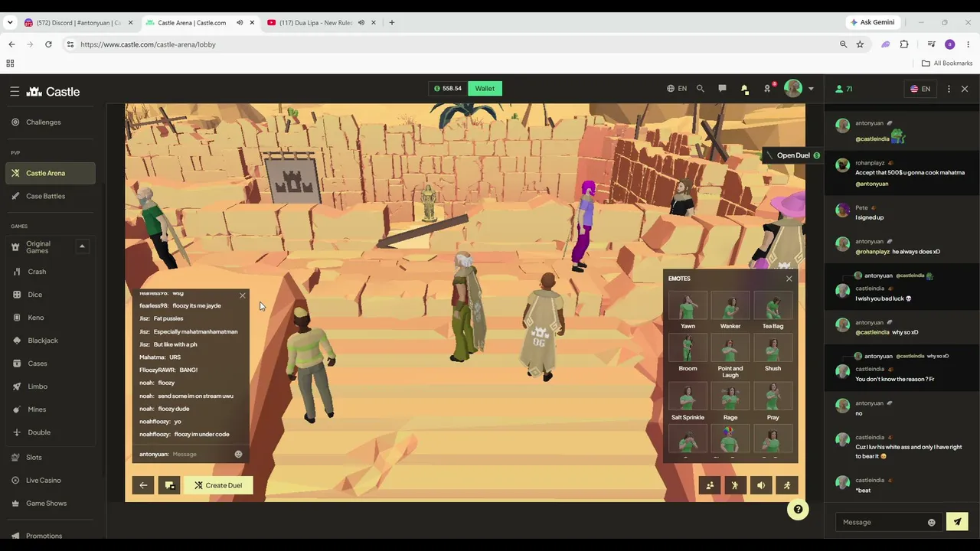
Task: Open the rewards medal icon with badge
Action: coord(767,89)
